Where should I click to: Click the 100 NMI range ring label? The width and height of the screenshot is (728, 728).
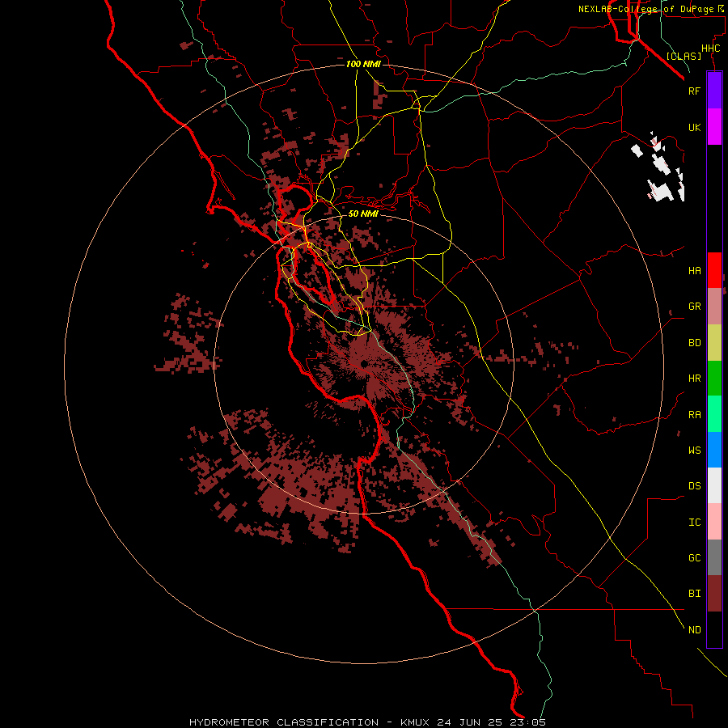click(x=363, y=64)
